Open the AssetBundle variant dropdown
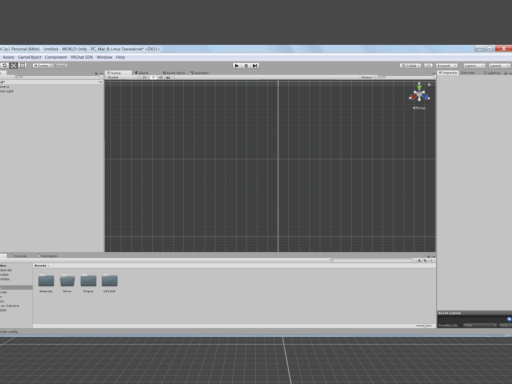This screenshot has height=384, width=512. pos(505,325)
